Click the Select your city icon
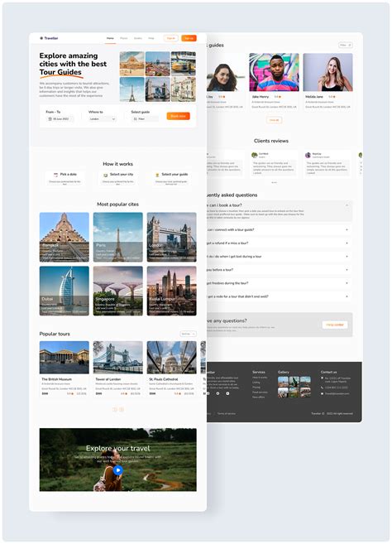 (x=106, y=175)
